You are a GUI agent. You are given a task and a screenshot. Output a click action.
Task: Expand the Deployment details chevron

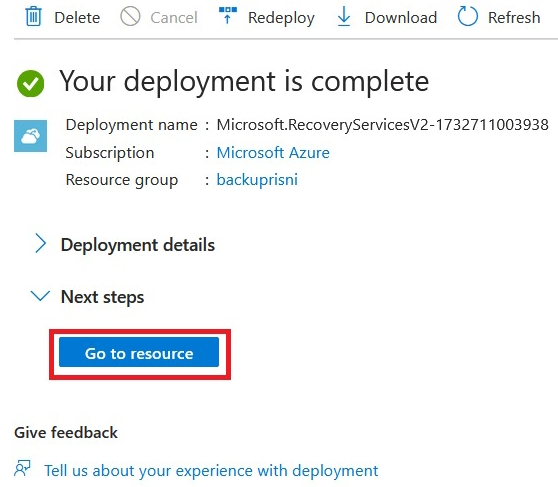click(41, 244)
